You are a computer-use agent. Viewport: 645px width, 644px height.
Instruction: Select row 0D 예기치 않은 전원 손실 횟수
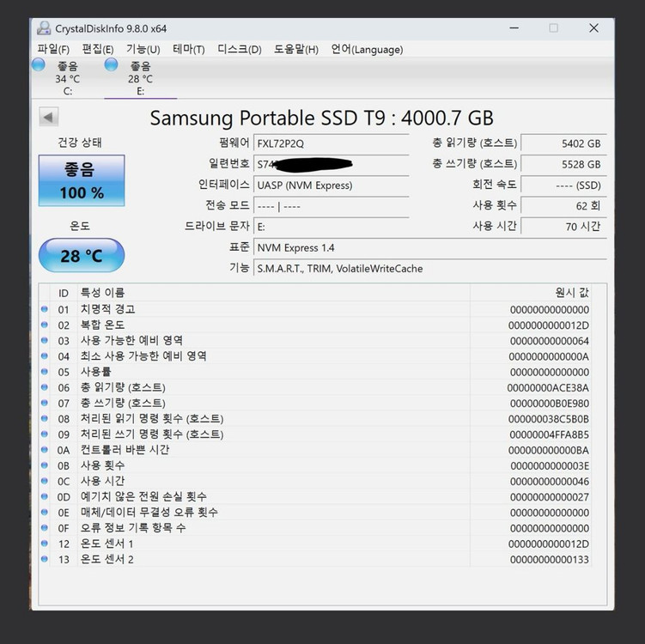(x=316, y=497)
